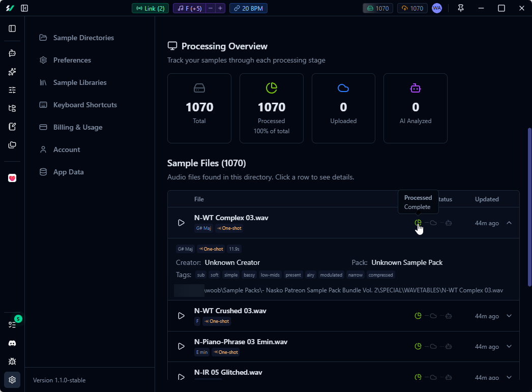Image resolution: width=532 pixels, height=392 pixels.
Task: Collapse the N-WT Complex 03.wav details row
Action: 509,223
